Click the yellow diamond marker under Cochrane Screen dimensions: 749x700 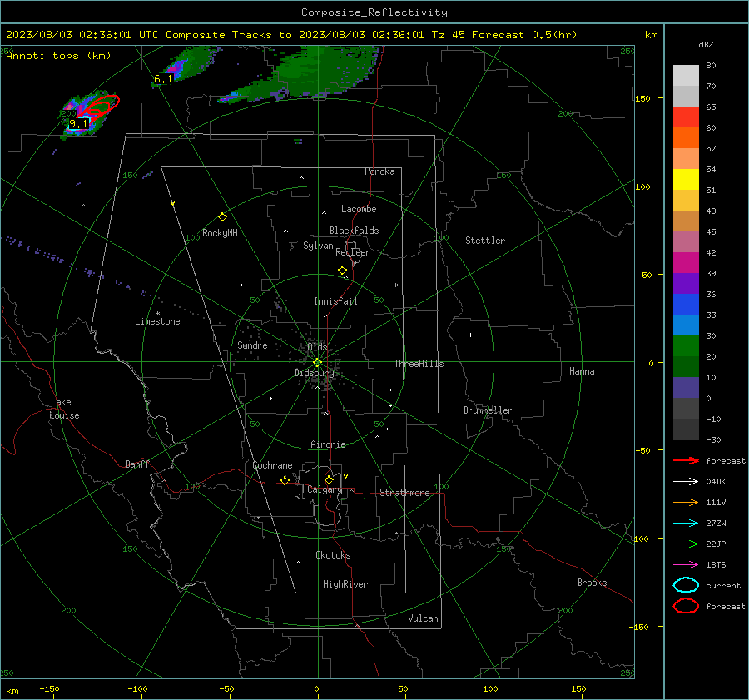pyautogui.click(x=285, y=480)
